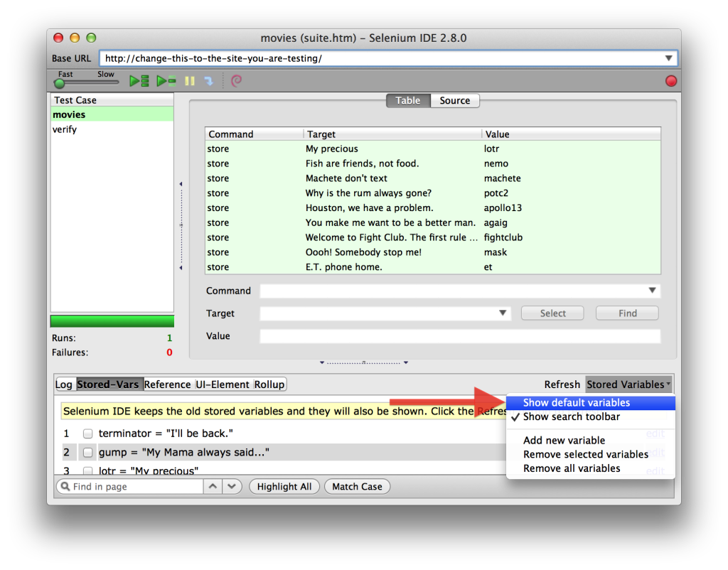Select row with value nemo
The width and height of the screenshot is (728, 570).
(x=433, y=163)
